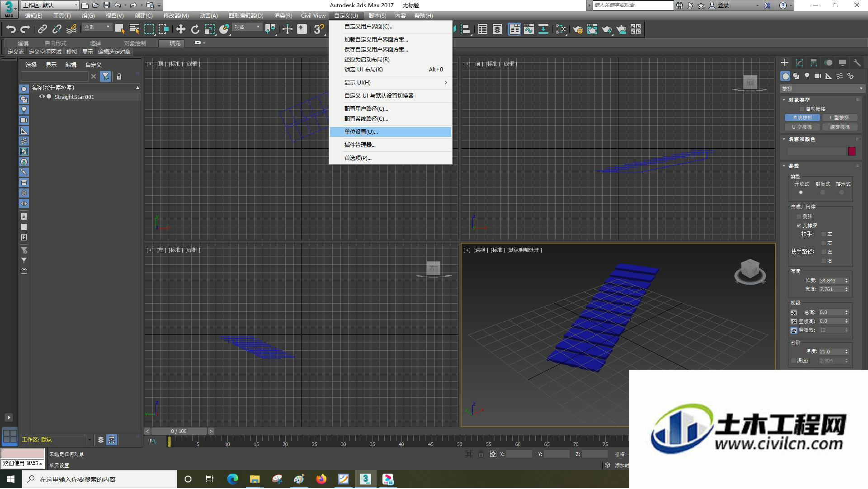Collapse the 对象类型 rollout
Viewport: 868px width, 489px height.
(799, 100)
